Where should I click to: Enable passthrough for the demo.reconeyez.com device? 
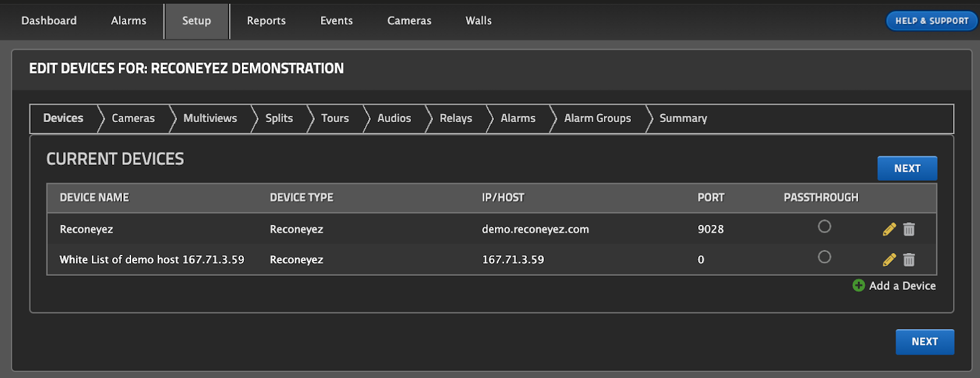(x=824, y=227)
